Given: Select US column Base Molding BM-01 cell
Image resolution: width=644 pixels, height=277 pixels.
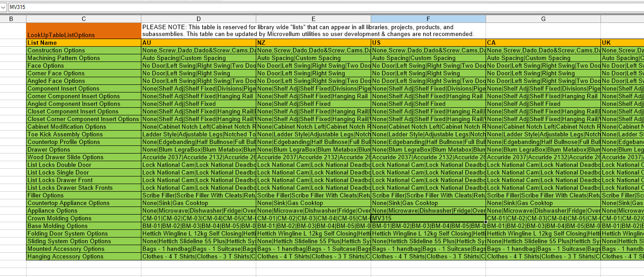Looking at the screenshot, I should [428, 226].
